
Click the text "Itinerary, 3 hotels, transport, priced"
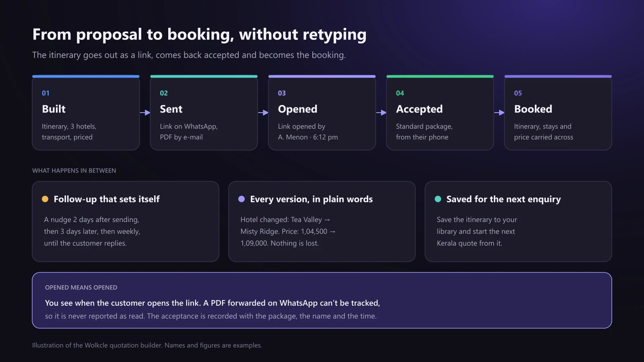click(69, 132)
